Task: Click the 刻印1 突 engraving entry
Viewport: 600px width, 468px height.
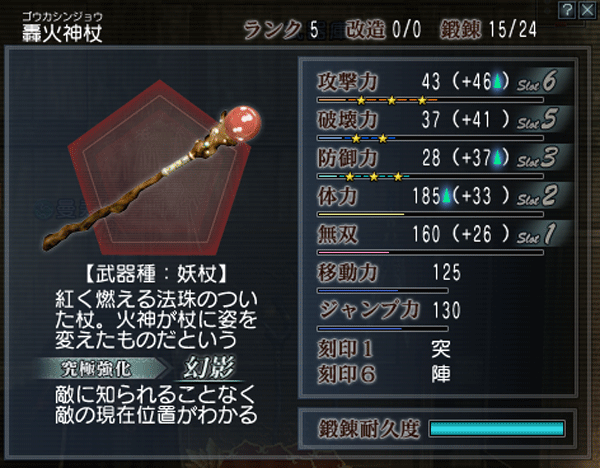Action: pos(384,349)
